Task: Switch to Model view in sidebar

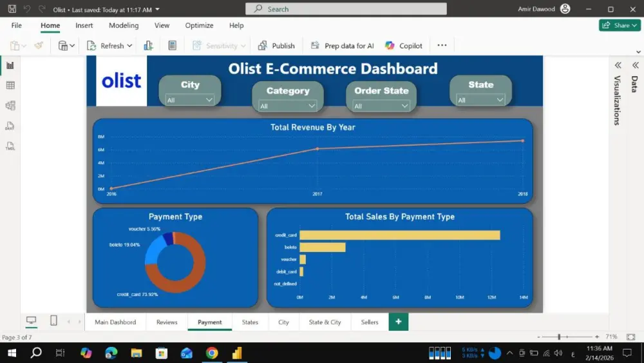Action: 10,106
